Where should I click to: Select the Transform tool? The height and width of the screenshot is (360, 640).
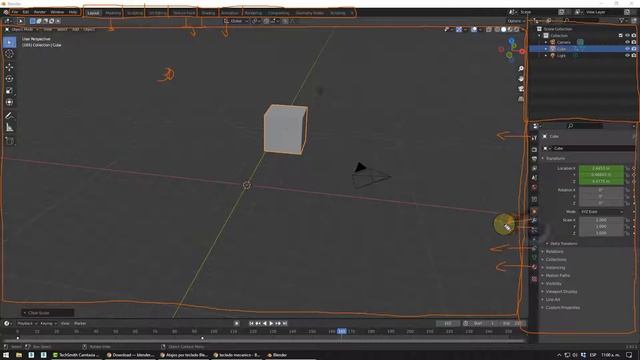pos(9,102)
